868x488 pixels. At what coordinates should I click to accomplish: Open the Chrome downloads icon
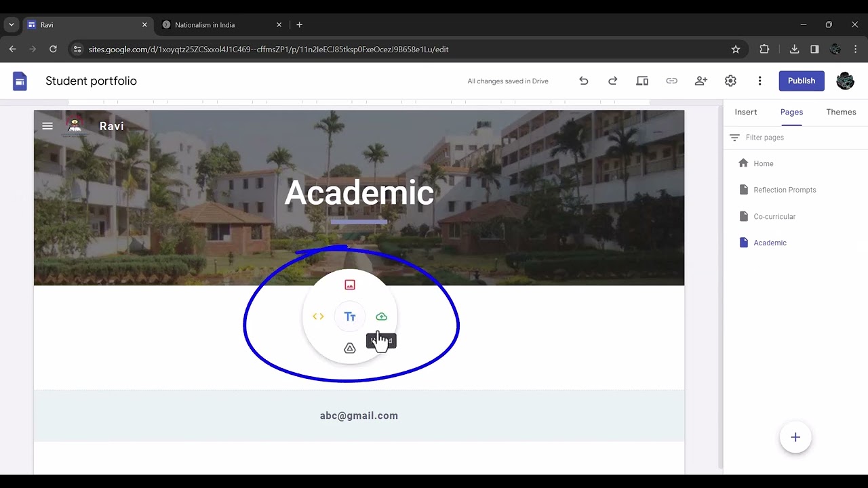tap(794, 49)
